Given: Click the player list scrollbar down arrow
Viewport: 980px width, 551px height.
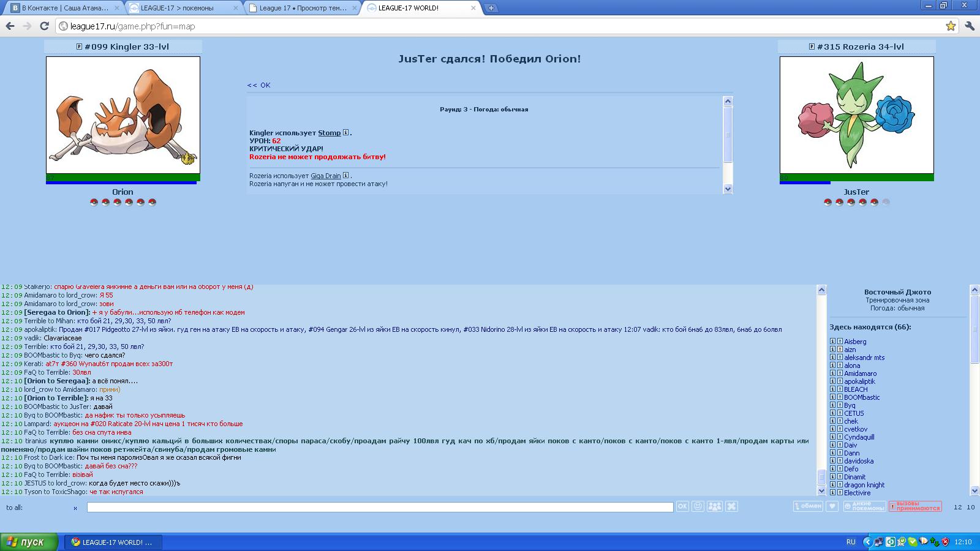Looking at the screenshot, I should [x=974, y=490].
